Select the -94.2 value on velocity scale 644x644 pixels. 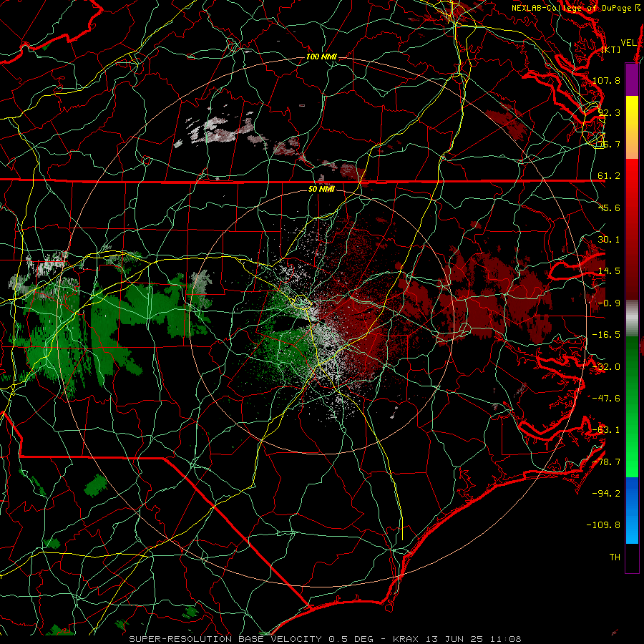(606, 494)
